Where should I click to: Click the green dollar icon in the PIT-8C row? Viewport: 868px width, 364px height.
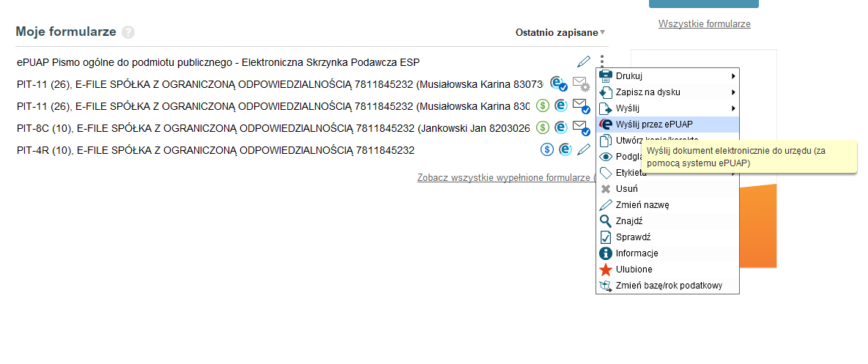click(x=543, y=127)
